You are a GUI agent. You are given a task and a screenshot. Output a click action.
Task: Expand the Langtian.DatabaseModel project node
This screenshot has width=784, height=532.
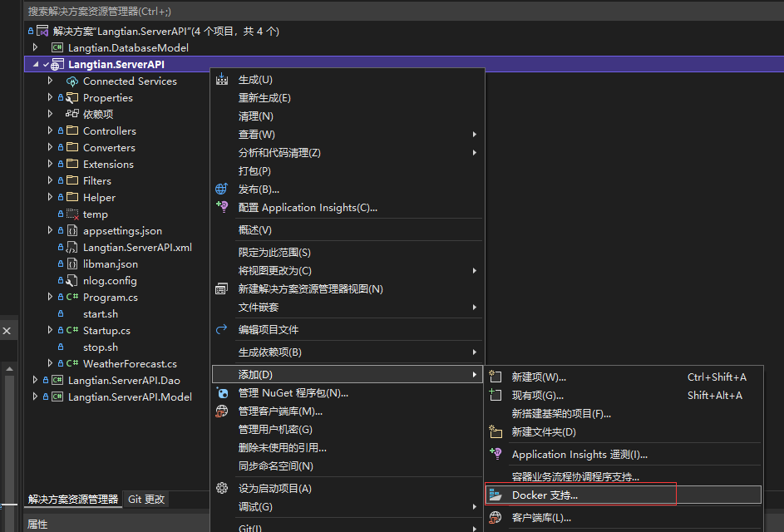pyautogui.click(x=35, y=47)
